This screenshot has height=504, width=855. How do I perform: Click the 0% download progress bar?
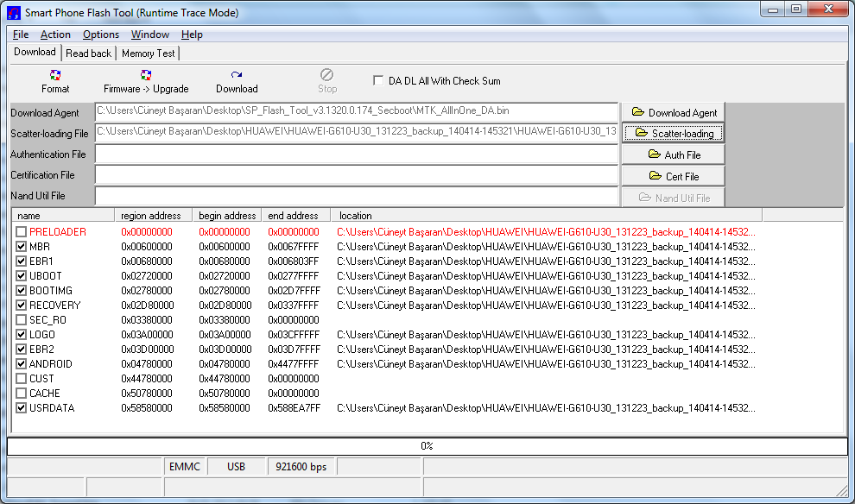(x=427, y=446)
